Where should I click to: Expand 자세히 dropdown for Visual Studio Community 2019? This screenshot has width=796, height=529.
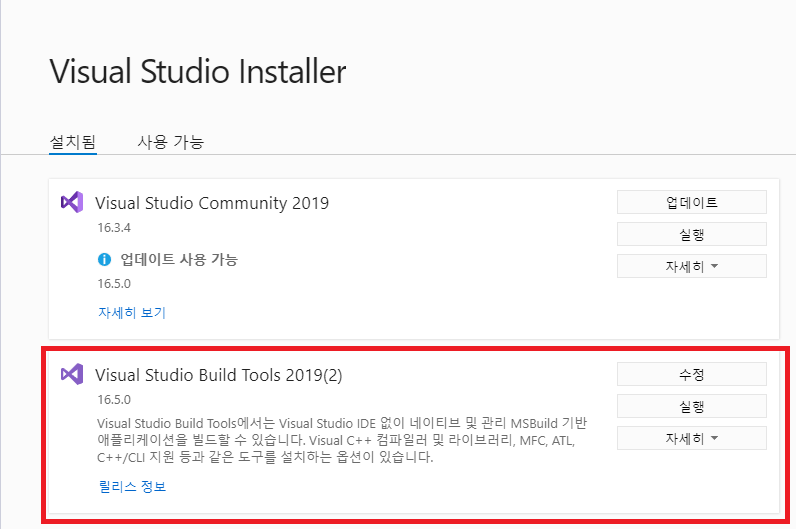691,267
